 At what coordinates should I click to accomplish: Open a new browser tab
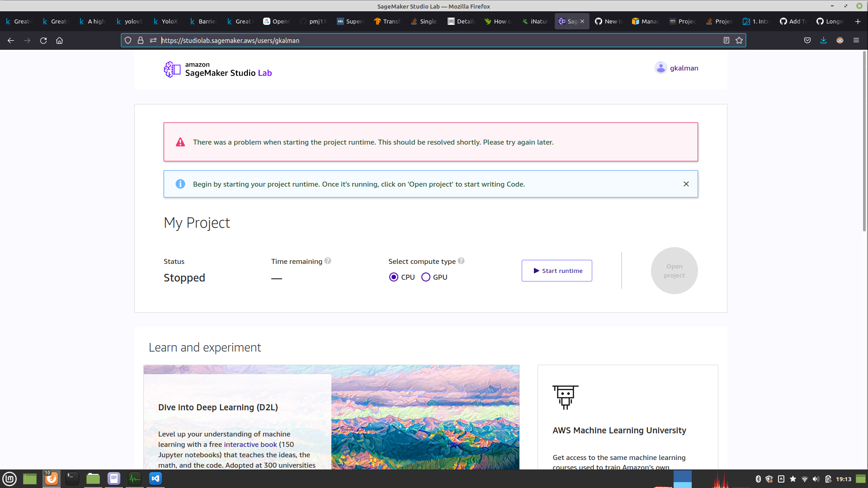(858, 21)
